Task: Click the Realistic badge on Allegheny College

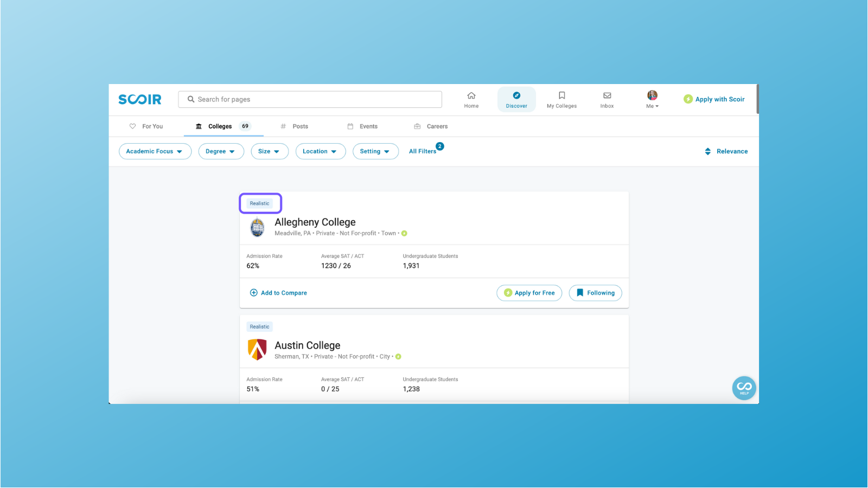Action: click(260, 203)
